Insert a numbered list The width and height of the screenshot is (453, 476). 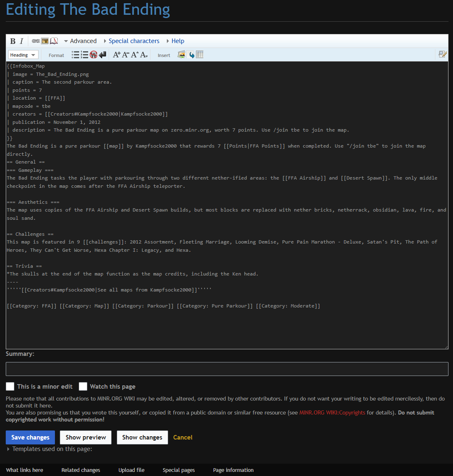[x=84, y=55]
